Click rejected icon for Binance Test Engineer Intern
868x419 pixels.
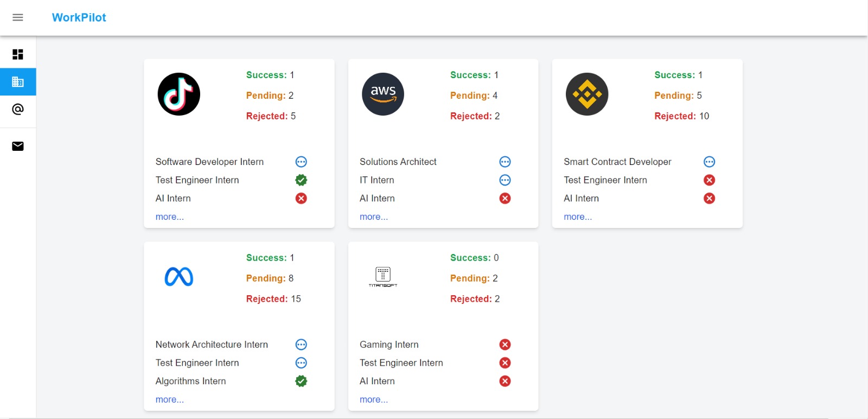click(x=709, y=180)
